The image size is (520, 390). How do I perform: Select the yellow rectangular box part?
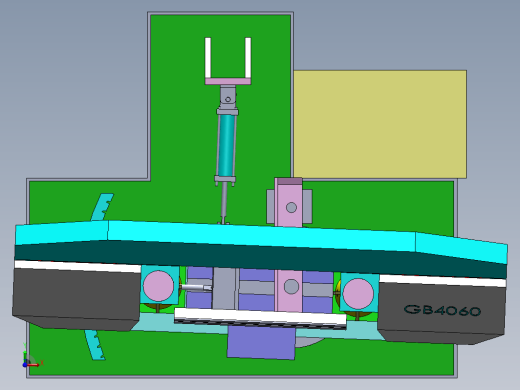point(380,124)
